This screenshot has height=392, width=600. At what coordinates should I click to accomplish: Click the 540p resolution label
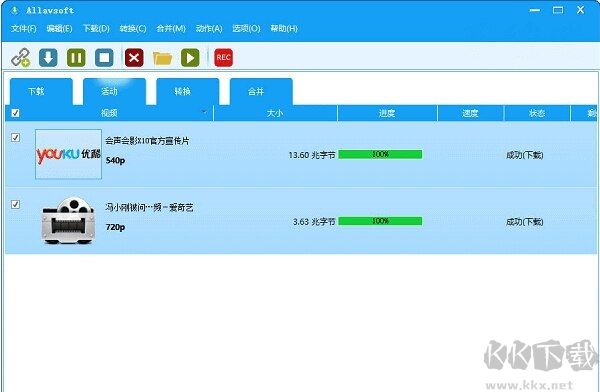[x=115, y=160]
